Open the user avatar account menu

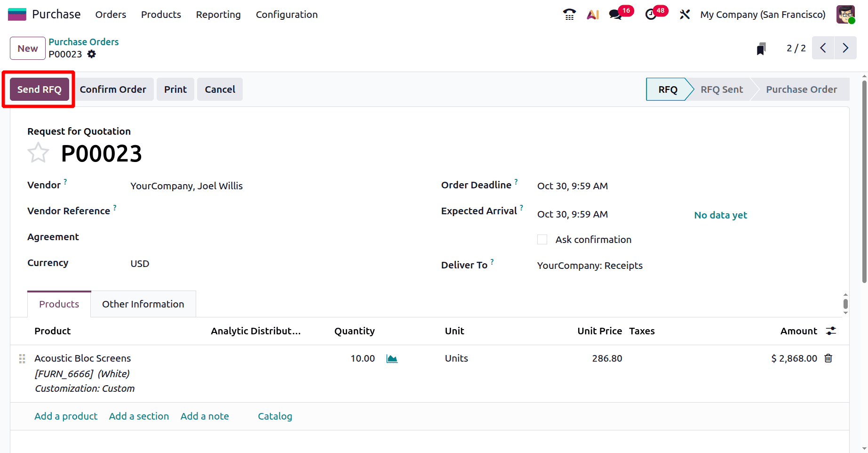[845, 14]
